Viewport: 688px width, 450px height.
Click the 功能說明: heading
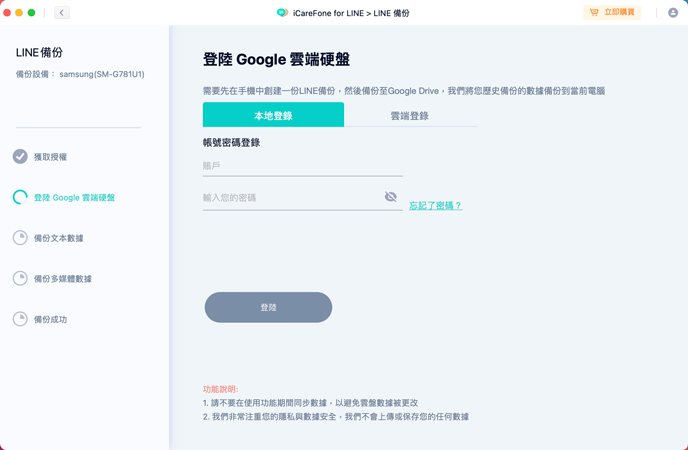[221, 389]
